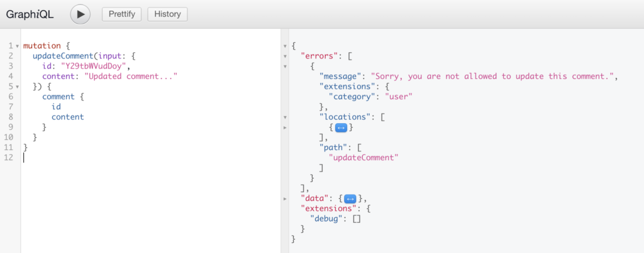Image resolution: width=644 pixels, height=253 pixels.
Task: Expand the "data" object using its gutter arrow
Action: pos(286,198)
